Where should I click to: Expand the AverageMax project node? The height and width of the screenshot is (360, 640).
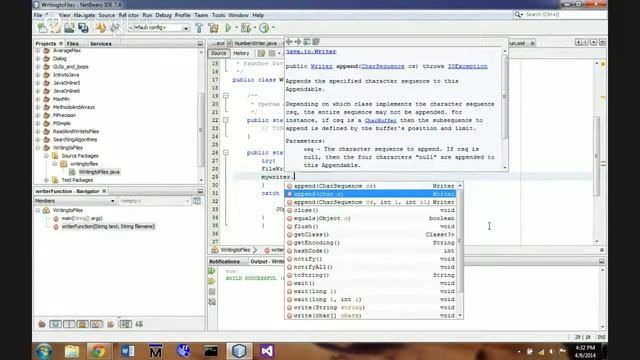pyautogui.click(x=38, y=51)
